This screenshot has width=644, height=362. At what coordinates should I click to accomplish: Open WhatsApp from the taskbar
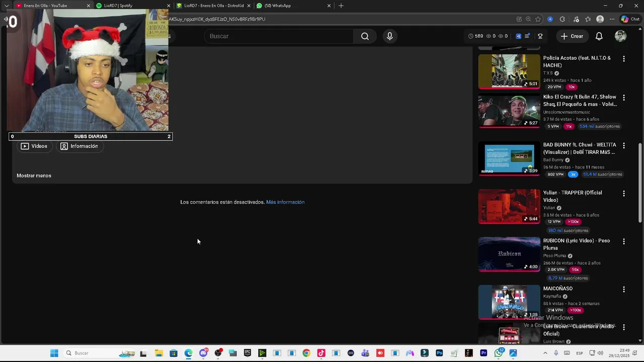(x=499, y=353)
